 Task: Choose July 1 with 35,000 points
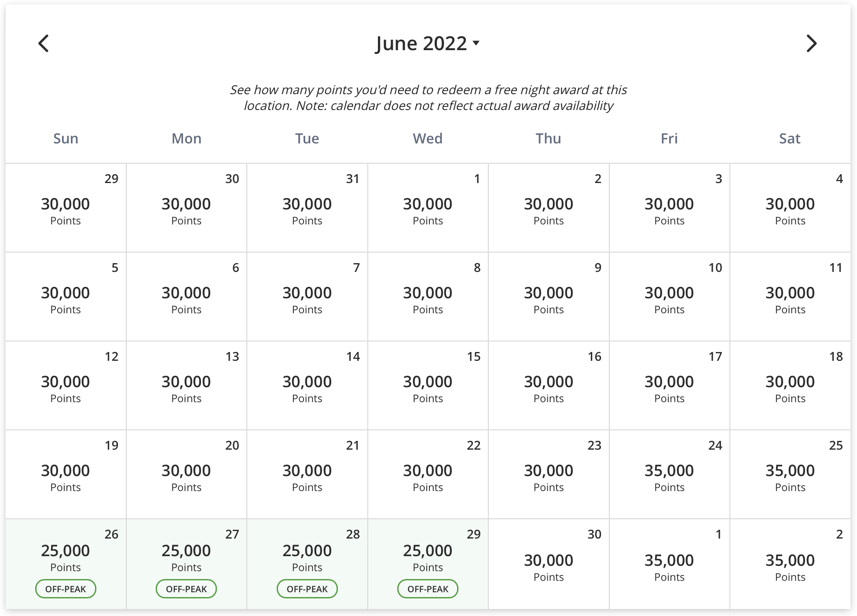click(x=670, y=564)
